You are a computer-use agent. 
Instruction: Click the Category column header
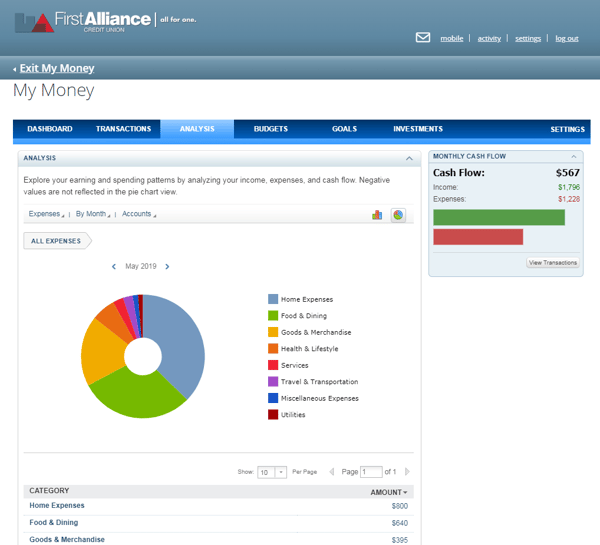point(49,491)
